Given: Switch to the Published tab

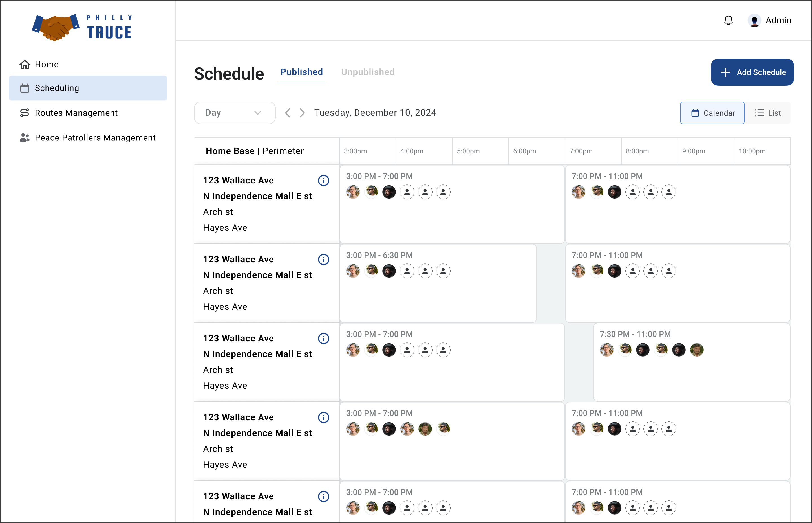Looking at the screenshot, I should (x=301, y=72).
